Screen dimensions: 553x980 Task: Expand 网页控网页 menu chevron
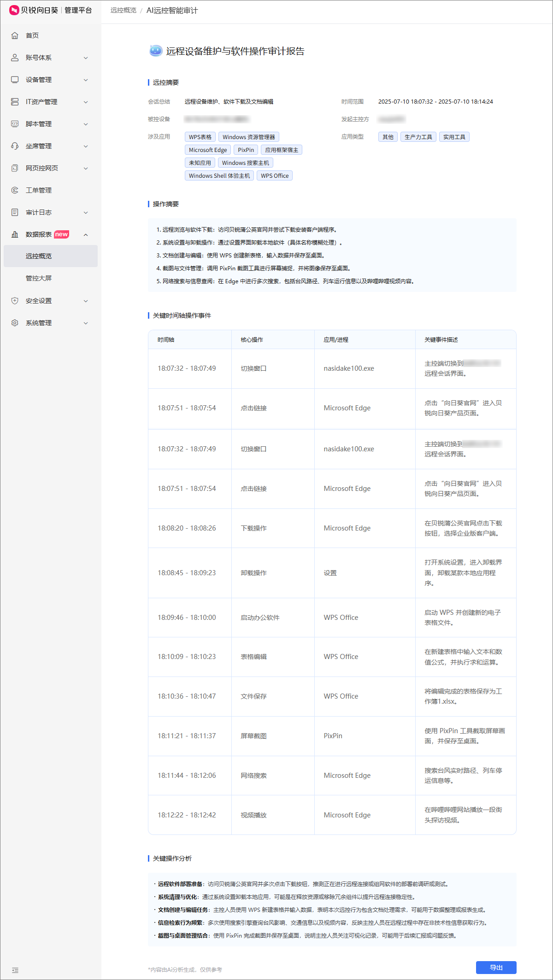[x=86, y=168]
